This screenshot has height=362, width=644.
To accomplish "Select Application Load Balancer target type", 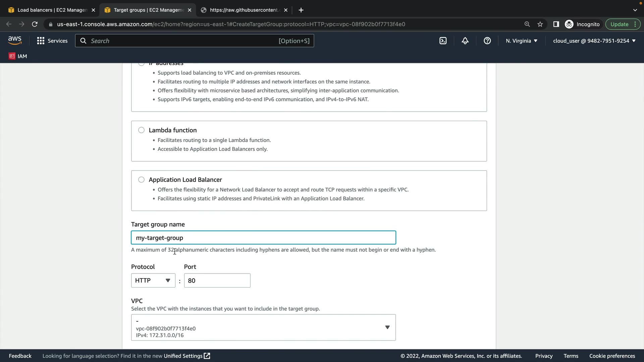I will 141,180.
